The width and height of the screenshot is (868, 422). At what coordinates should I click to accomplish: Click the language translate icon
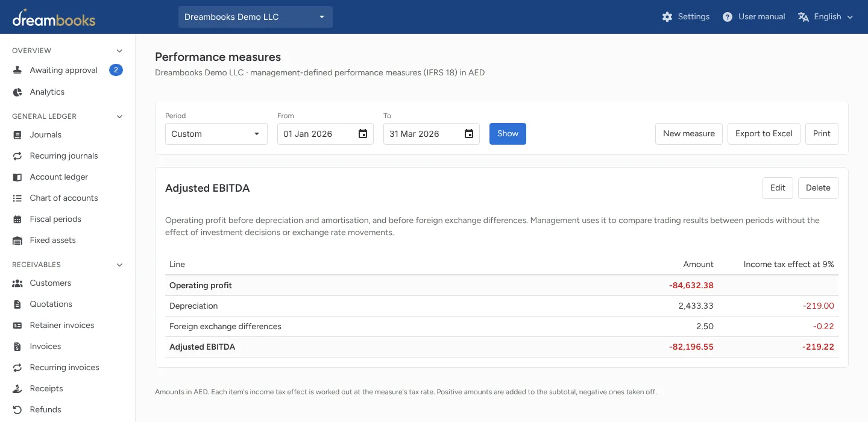(803, 17)
